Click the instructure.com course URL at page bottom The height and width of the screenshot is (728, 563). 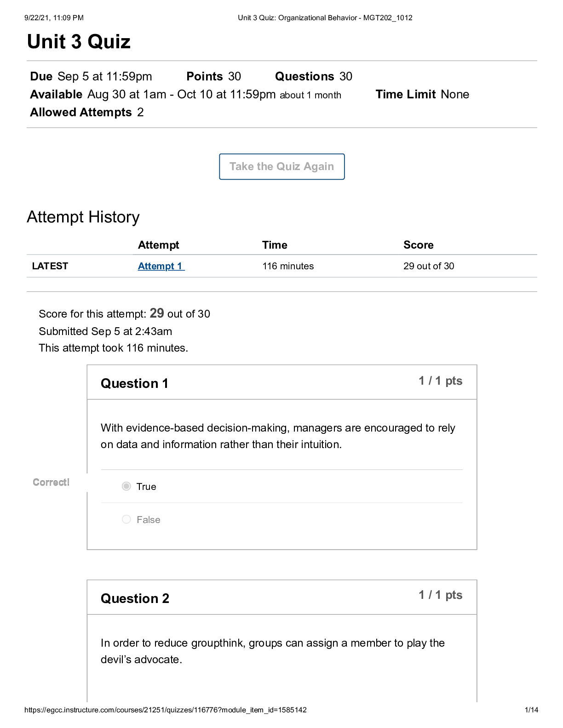pos(166,710)
